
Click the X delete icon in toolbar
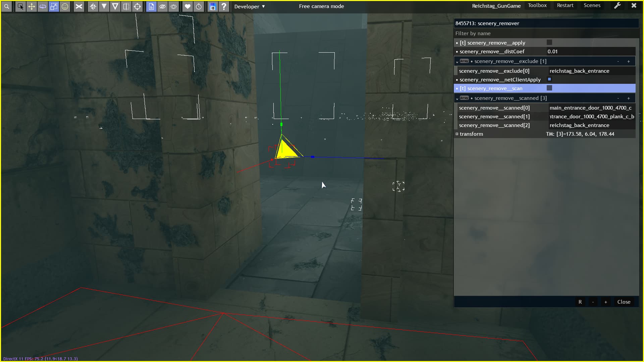click(x=79, y=6)
